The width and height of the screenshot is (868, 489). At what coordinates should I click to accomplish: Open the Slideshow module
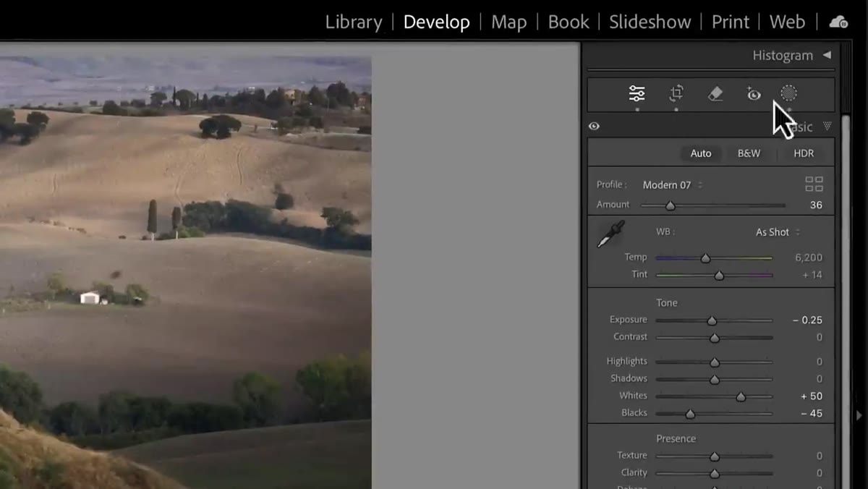[x=650, y=22]
